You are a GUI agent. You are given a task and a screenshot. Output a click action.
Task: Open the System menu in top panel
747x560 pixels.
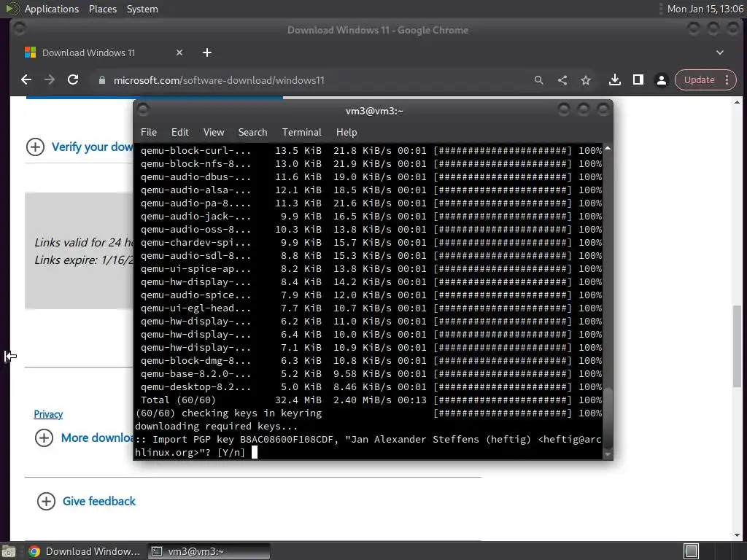[142, 9]
